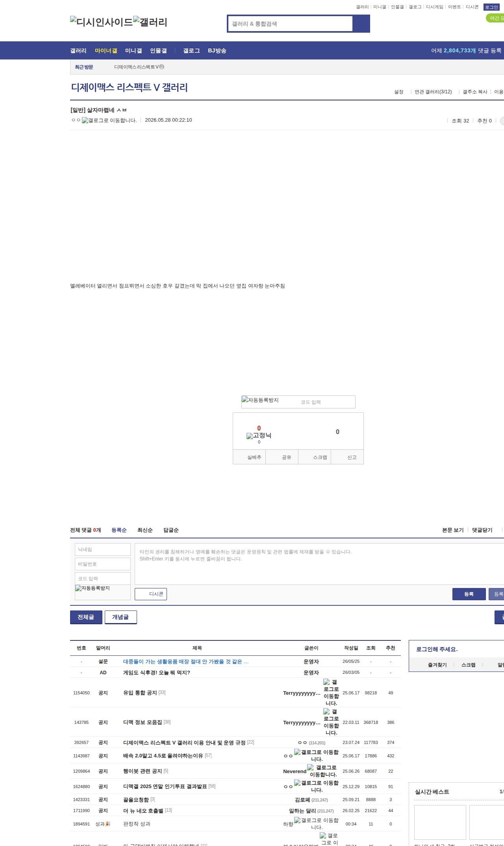Click into the gallery integrated search field

291,24
